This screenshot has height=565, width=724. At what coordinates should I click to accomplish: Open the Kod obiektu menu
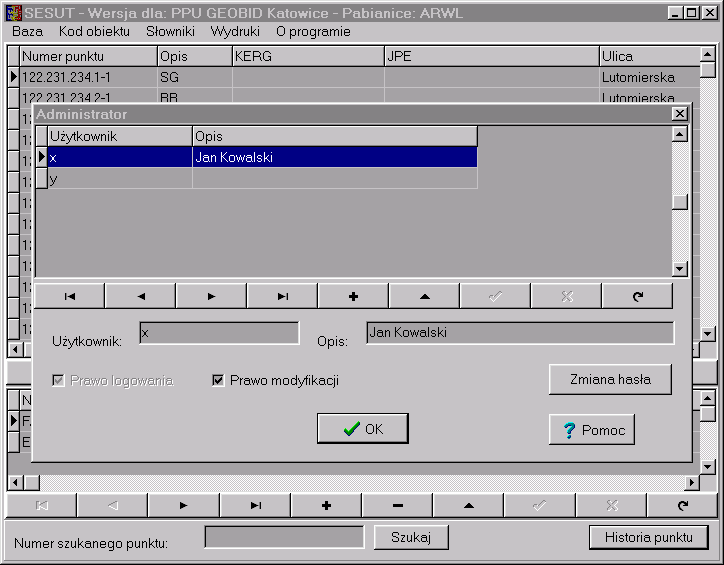coord(94,31)
